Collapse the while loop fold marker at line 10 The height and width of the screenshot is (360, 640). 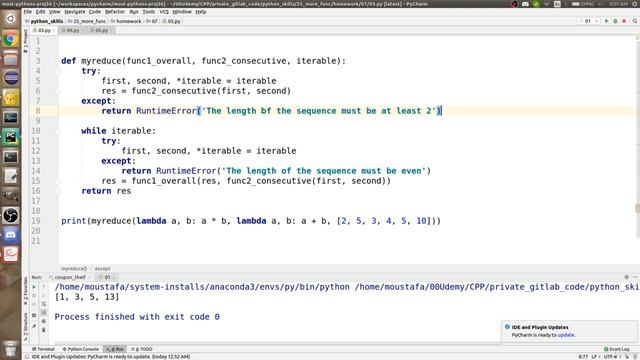58,131
